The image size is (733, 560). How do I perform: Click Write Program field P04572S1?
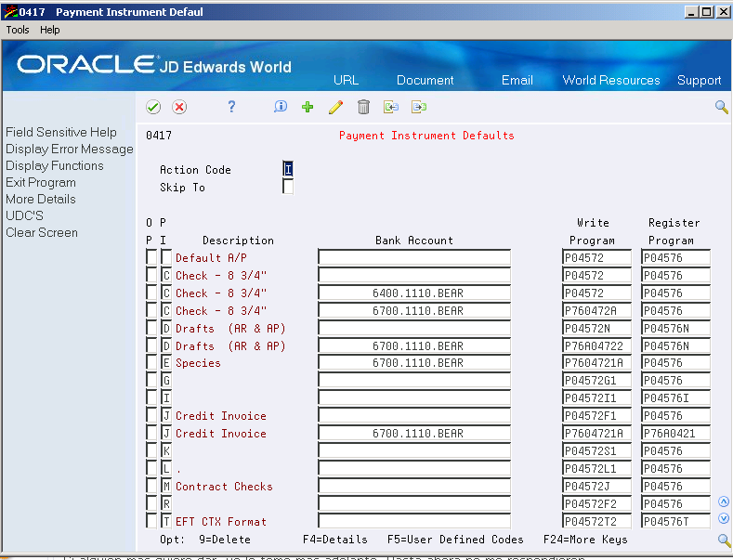[596, 450]
